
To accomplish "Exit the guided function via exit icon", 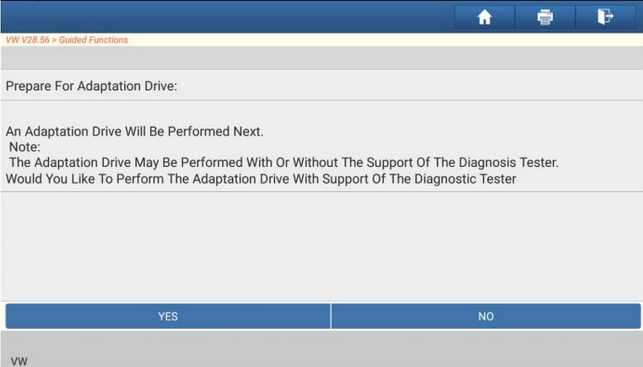I will (606, 17).
